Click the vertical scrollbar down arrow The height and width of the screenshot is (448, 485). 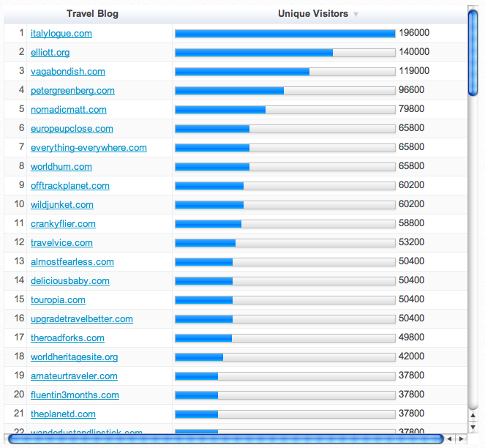473,428
